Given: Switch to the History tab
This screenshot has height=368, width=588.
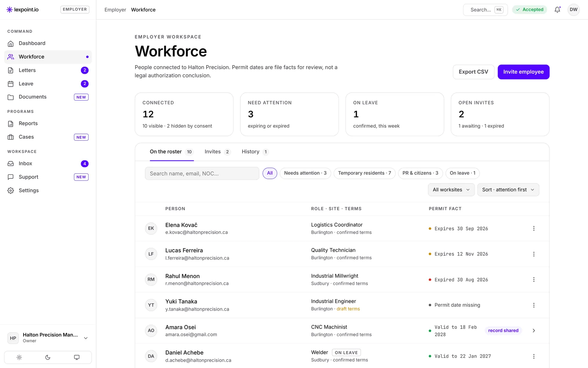Looking at the screenshot, I should point(255,152).
